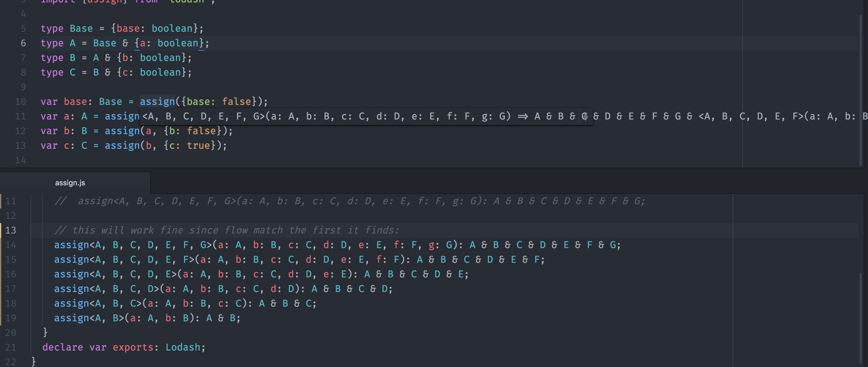This screenshot has width=868, height=367.
Task: Click the assign<A, B> overload on line 19
Action: pos(147,318)
